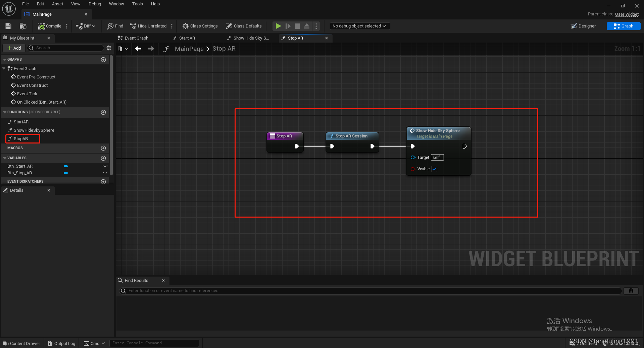The height and width of the screenshot is (348, 644).
Task: Click MainPage breadcrumb
Action: tap(189, 49)
